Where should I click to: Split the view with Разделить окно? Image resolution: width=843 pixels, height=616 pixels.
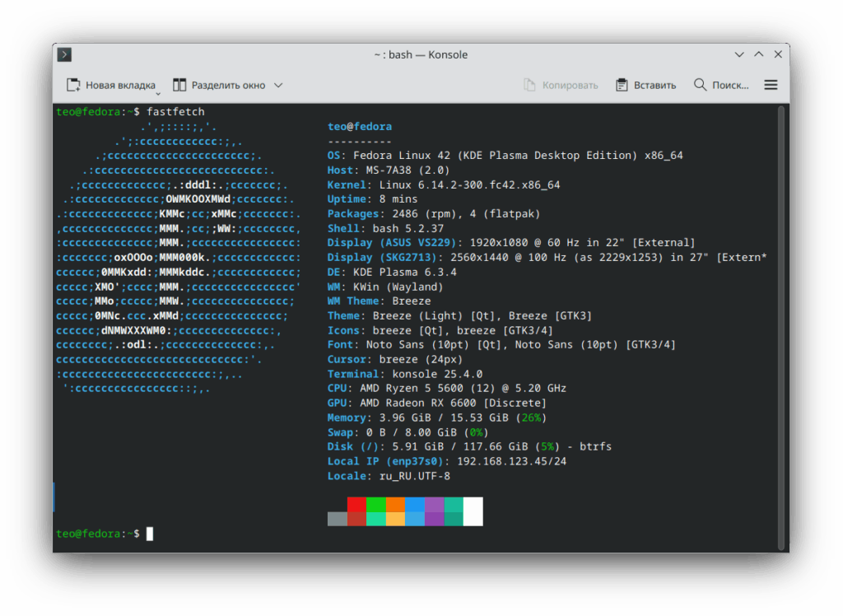point(219,85)
